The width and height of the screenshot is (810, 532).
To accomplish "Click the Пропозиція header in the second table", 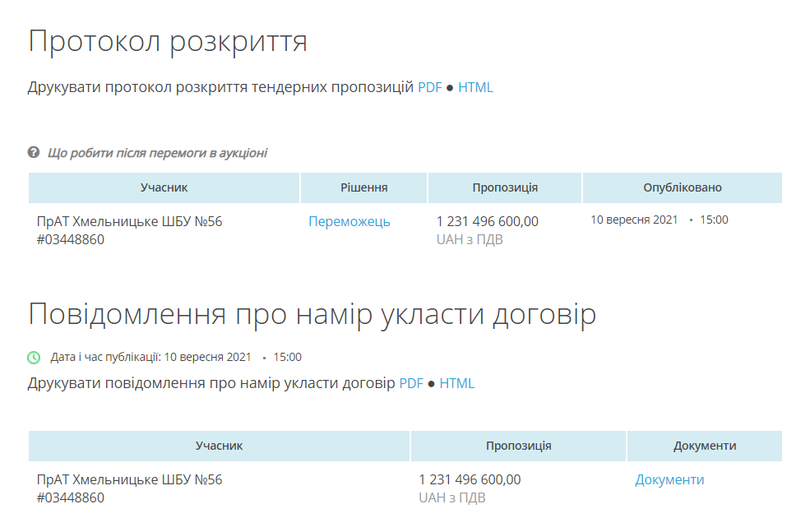I will tap(518, 446).
